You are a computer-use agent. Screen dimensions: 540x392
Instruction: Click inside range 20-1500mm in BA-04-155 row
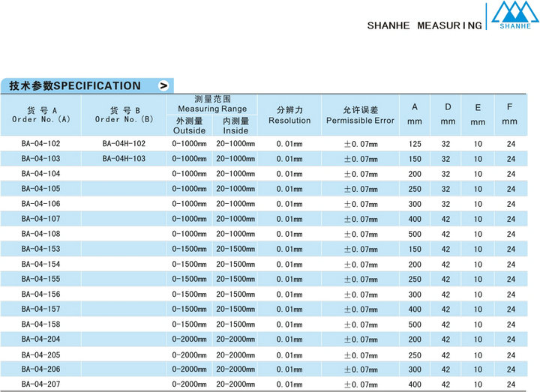pos(235,279)
